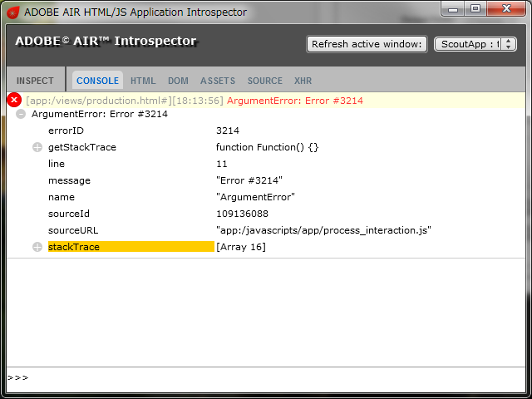Switch to the CONSOLE tab

pyautogui.click(x=98, y=81)
